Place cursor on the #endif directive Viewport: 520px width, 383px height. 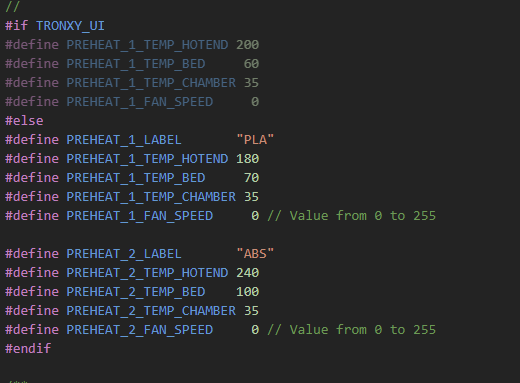point(28,349)
